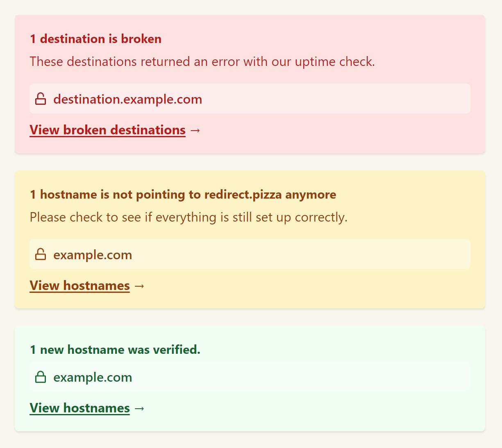Click the arrow after yellow View hostnames
This screenshot has width=502, height=448.
pos(139,286)
